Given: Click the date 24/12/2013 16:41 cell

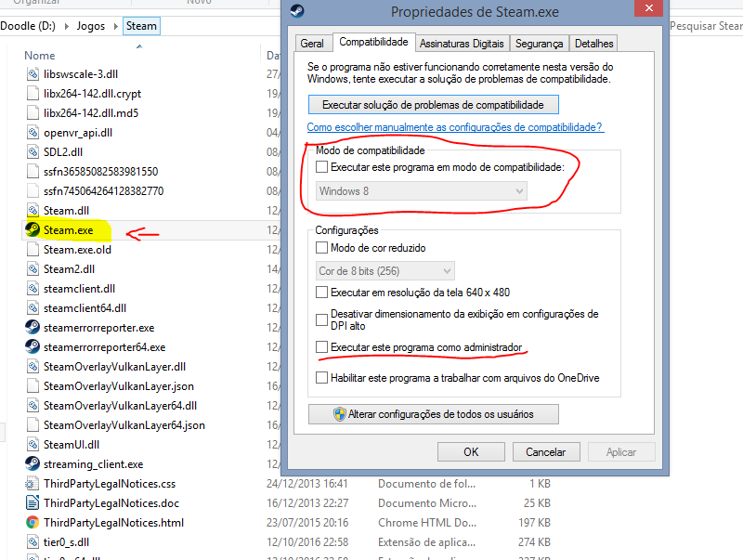Looking at the screenshot, I should point(307,484).
